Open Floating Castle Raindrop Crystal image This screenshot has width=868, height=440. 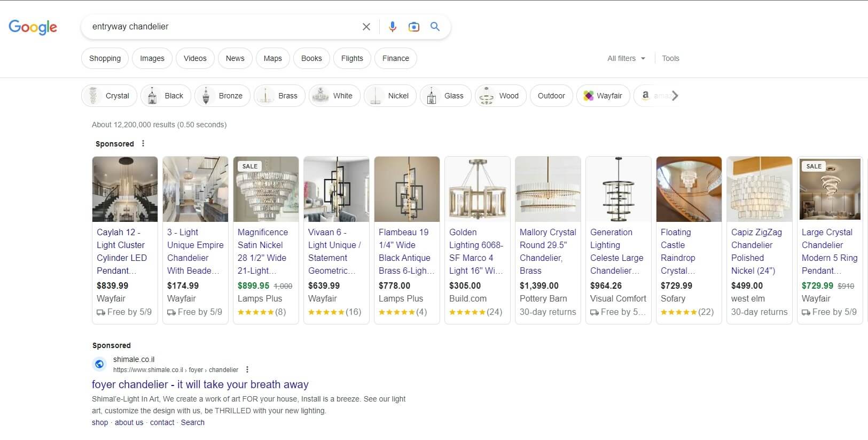click(689, 189)
